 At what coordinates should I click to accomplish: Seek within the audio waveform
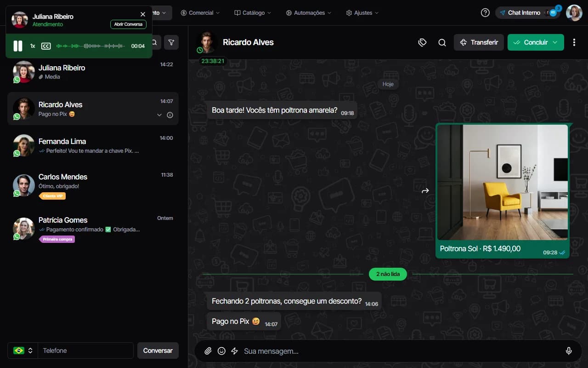tap(90, 46)
